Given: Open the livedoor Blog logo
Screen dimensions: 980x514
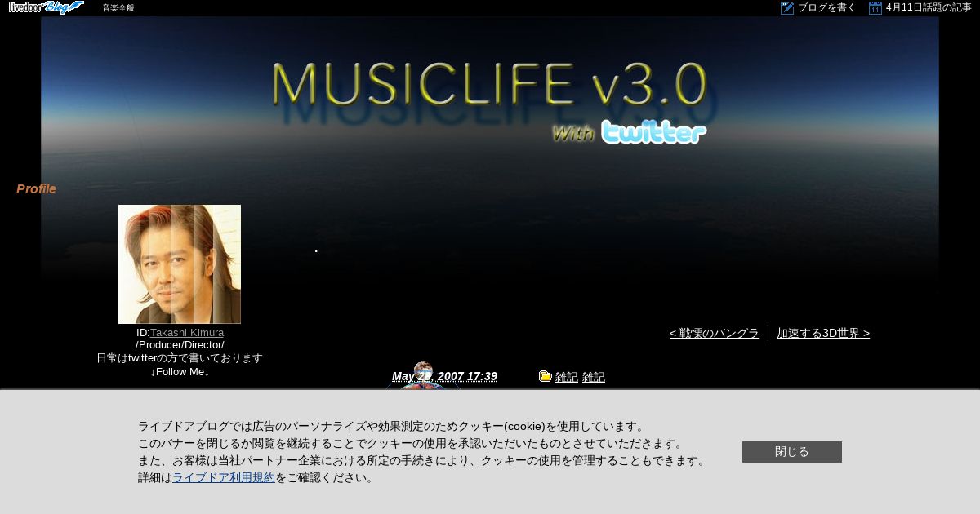Looking at the screenshot, I should (x=47, y=7).
